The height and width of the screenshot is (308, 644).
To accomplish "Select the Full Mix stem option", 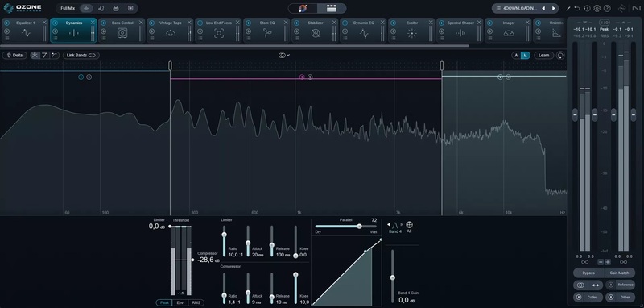I will tap(68, 8).
